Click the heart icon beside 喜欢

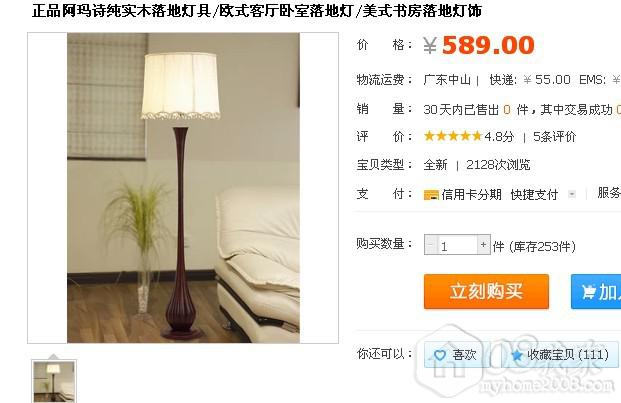pyautogui.click(x=440, y=355)
